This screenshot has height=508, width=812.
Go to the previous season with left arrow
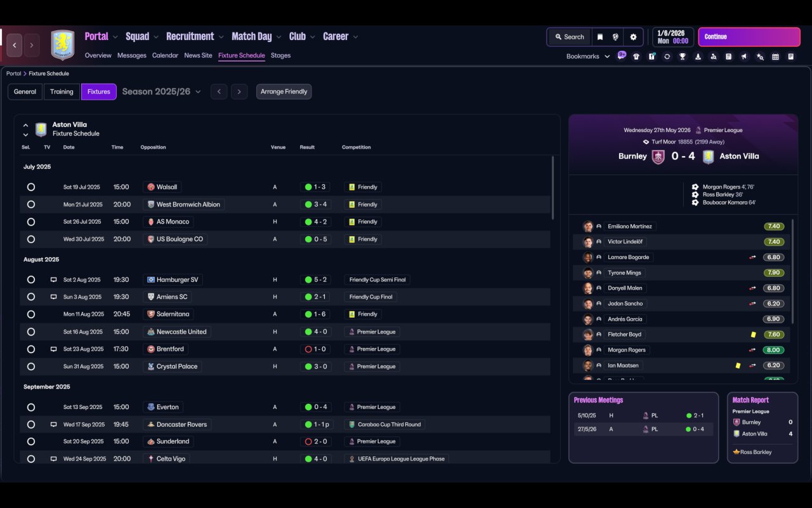tap(219, 91)
